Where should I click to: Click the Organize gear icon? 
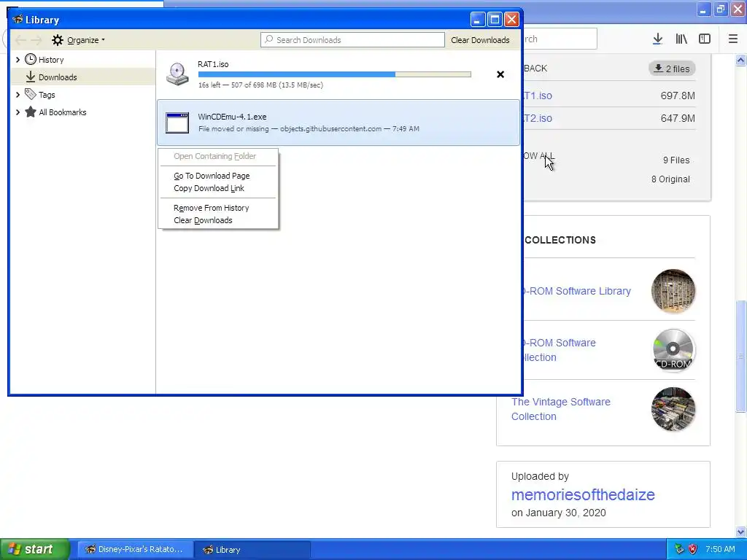tap(58, 40)
